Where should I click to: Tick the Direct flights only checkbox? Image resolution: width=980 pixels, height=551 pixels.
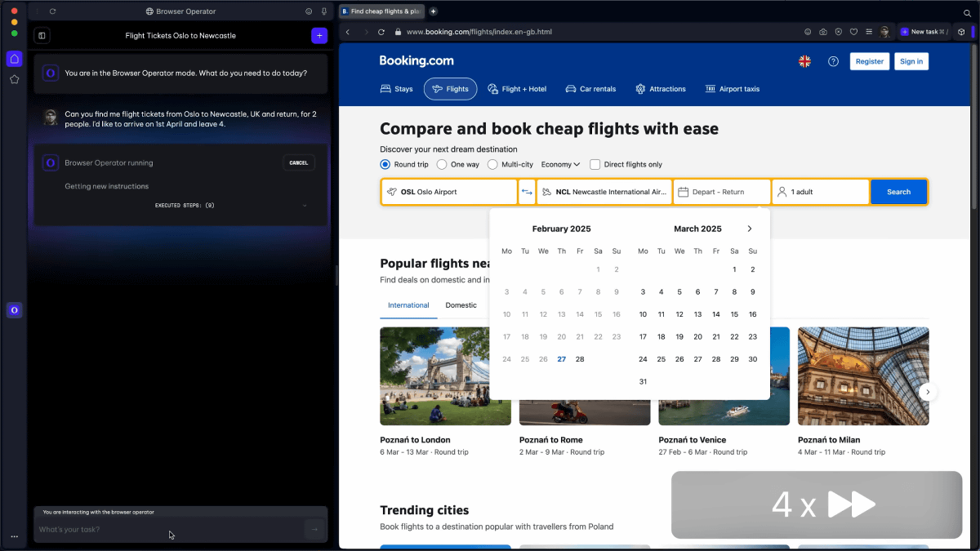point(595,164)
